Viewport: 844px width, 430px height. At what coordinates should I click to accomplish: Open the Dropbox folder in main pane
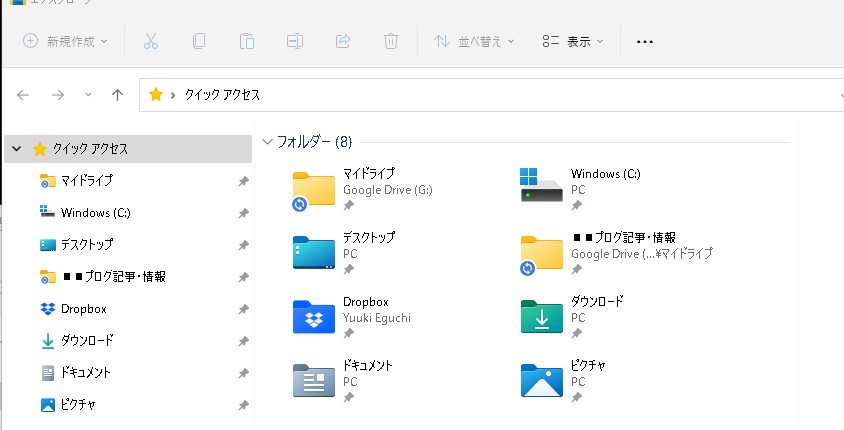[x=314, y=315]
